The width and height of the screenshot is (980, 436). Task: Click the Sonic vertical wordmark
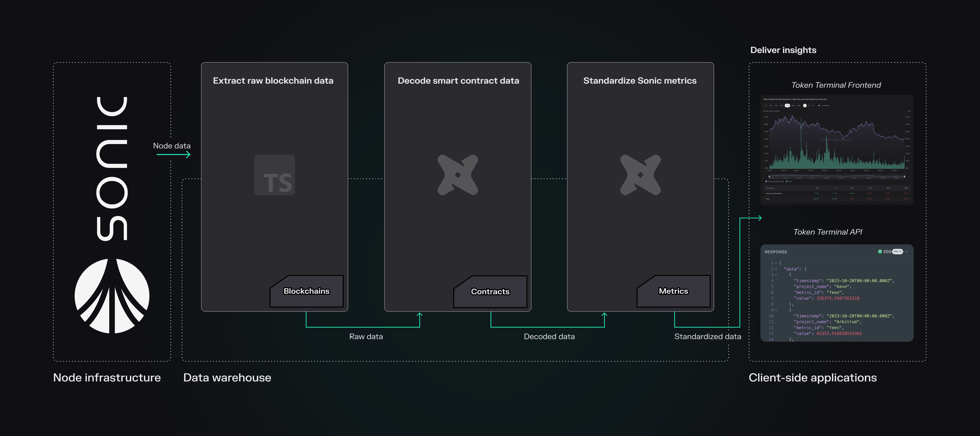click(112, 168)
